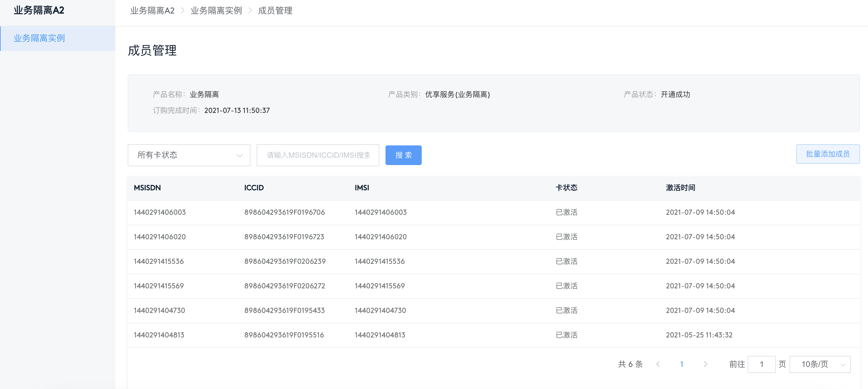Click the previous page arrow

point(658,364)
